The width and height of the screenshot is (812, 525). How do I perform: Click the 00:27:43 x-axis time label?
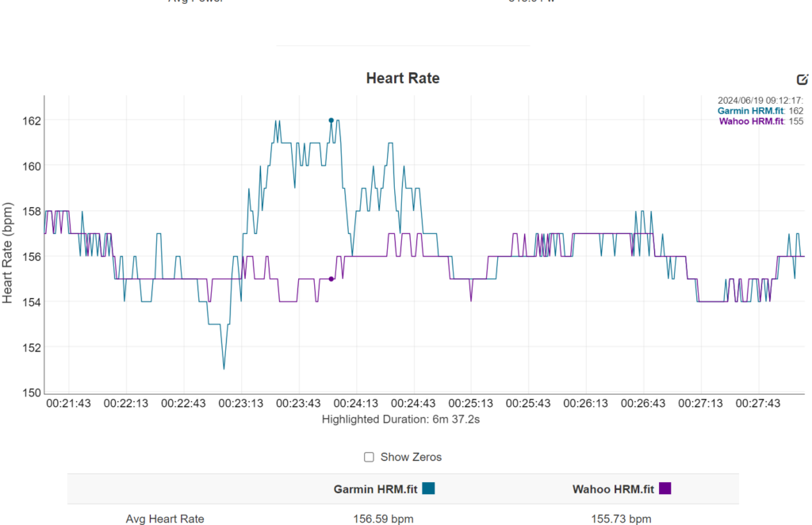point(760,404)
